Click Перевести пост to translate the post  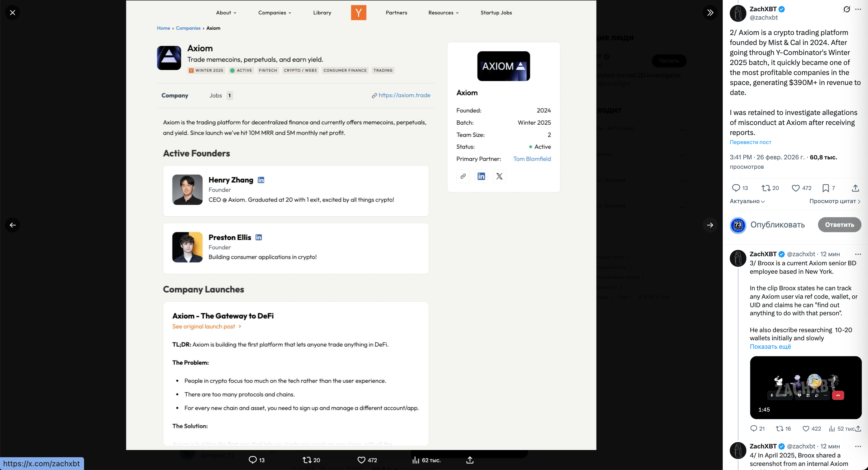pyautogui.click(x=751, y=142)
